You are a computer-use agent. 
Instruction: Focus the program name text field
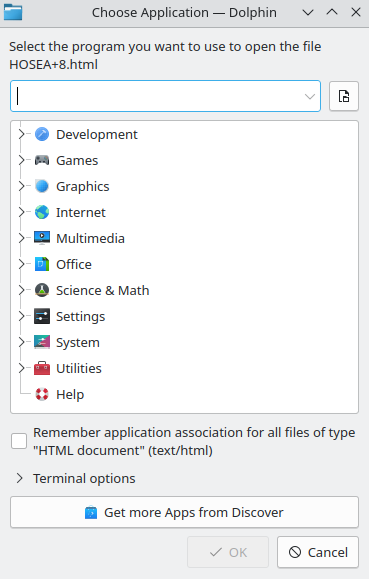pyautogui.click(x=159, y=96)
